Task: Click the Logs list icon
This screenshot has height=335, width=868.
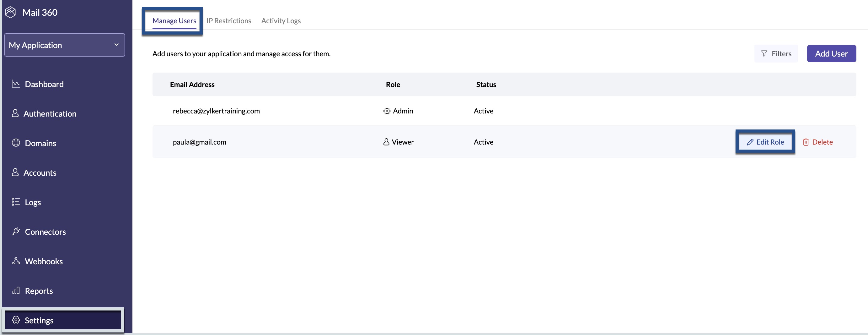Action: click(15, 202)
